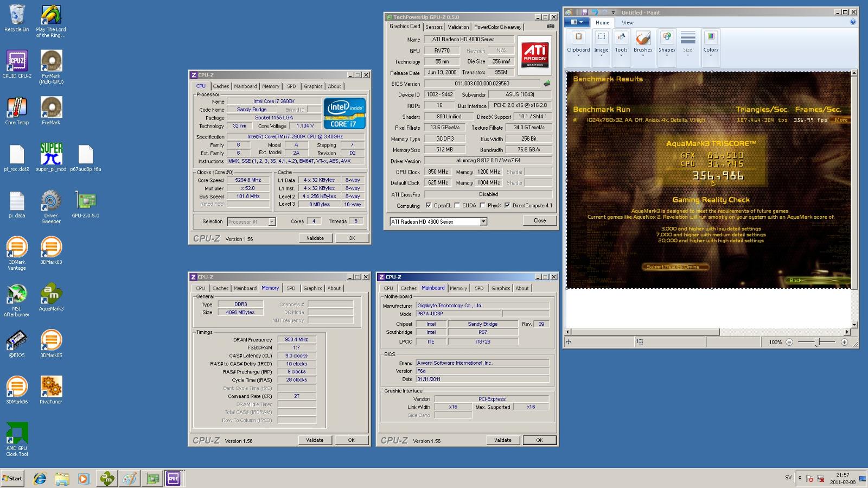
Task: Click Paint vertical scrollbar down arrow
Action: click(854, 325)
